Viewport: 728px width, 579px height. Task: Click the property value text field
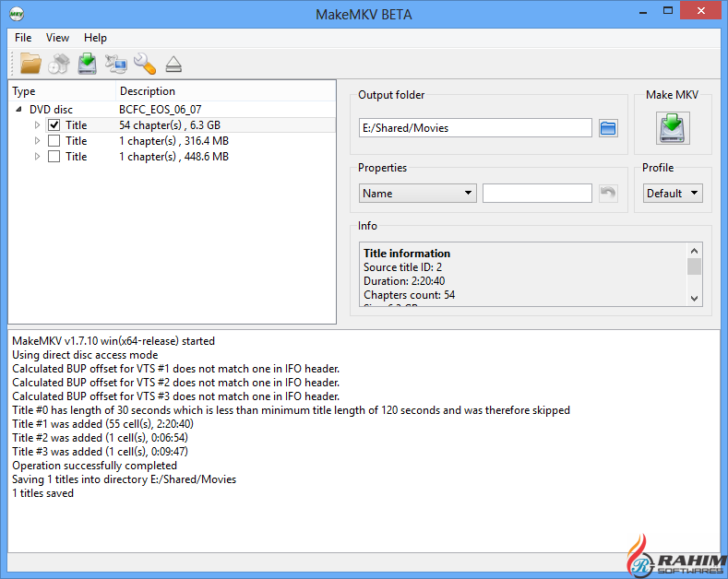pyautogui.click(x=537, y=193)
